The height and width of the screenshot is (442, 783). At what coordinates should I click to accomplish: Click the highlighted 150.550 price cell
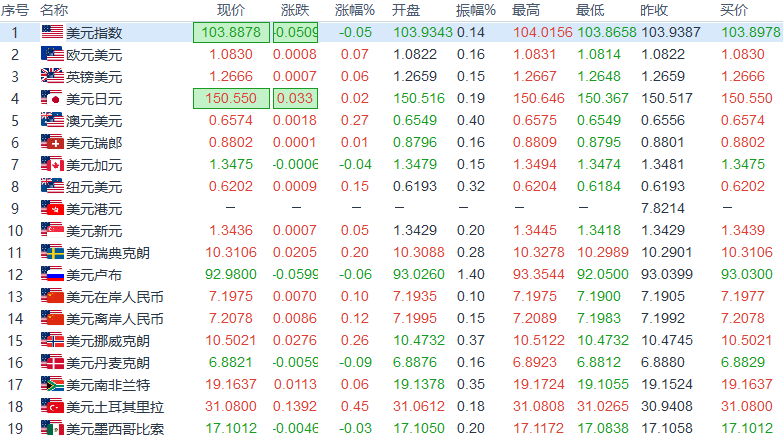(x=231, y=98)
